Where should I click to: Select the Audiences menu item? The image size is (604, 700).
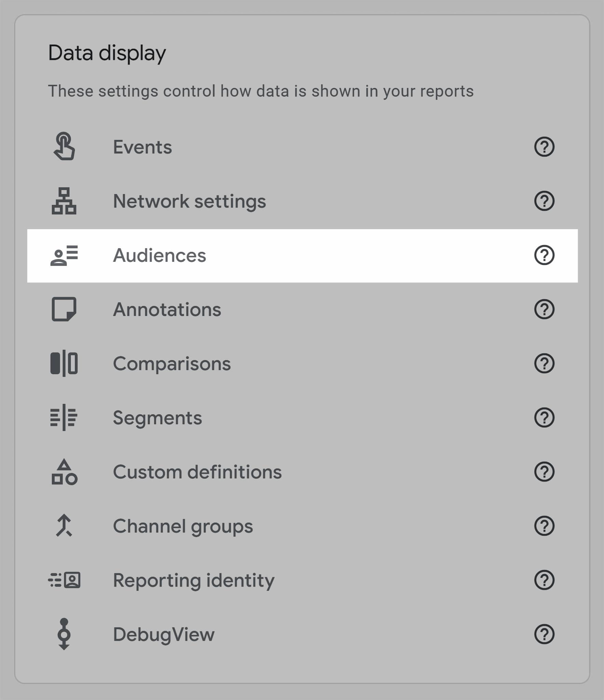click(x=302, y=255)
